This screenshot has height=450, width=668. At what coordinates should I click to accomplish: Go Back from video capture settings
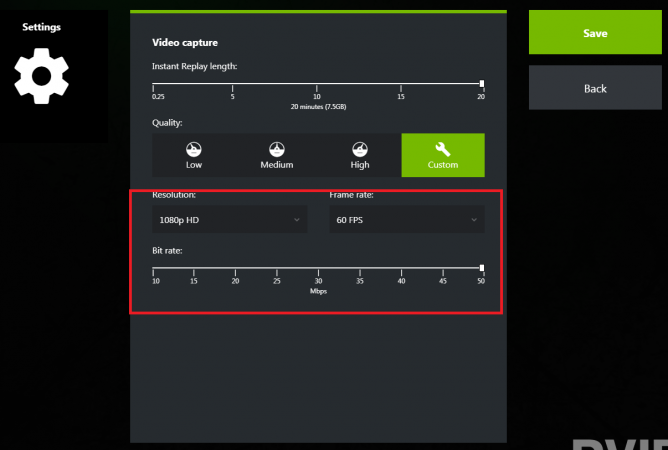[x=595, y=88]
